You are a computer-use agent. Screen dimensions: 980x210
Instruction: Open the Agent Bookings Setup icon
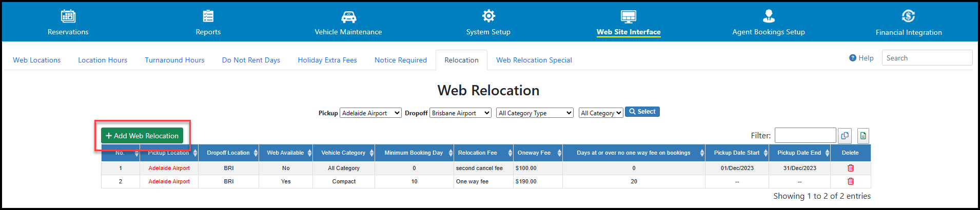[x=769, y=16]
